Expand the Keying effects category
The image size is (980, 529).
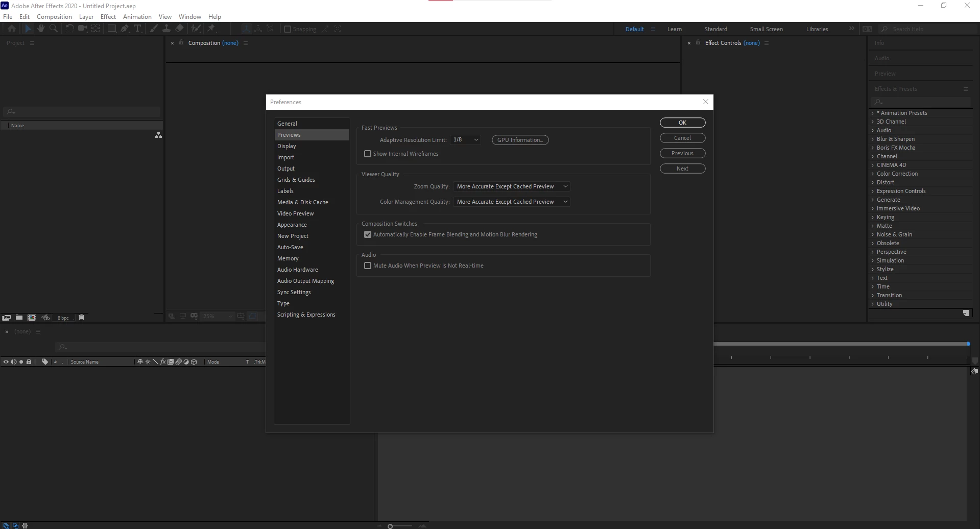click(873, 217)
